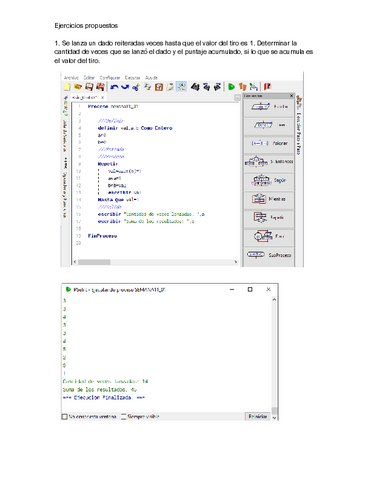Click the step-by-step execution footprints icon
This screenshot has height=480, width=371.
242,87
